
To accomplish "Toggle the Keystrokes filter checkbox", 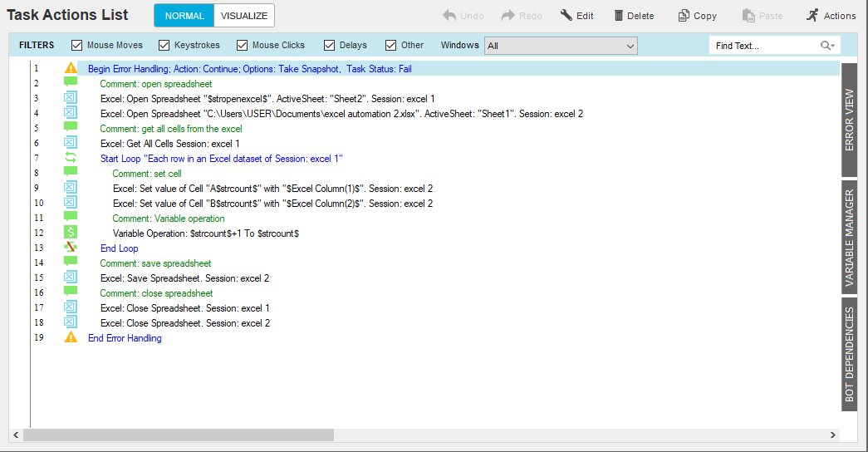I will (164, 46).
